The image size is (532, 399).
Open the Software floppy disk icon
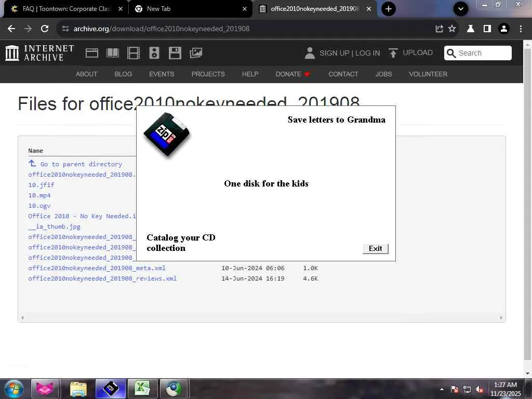pos(175,53)
